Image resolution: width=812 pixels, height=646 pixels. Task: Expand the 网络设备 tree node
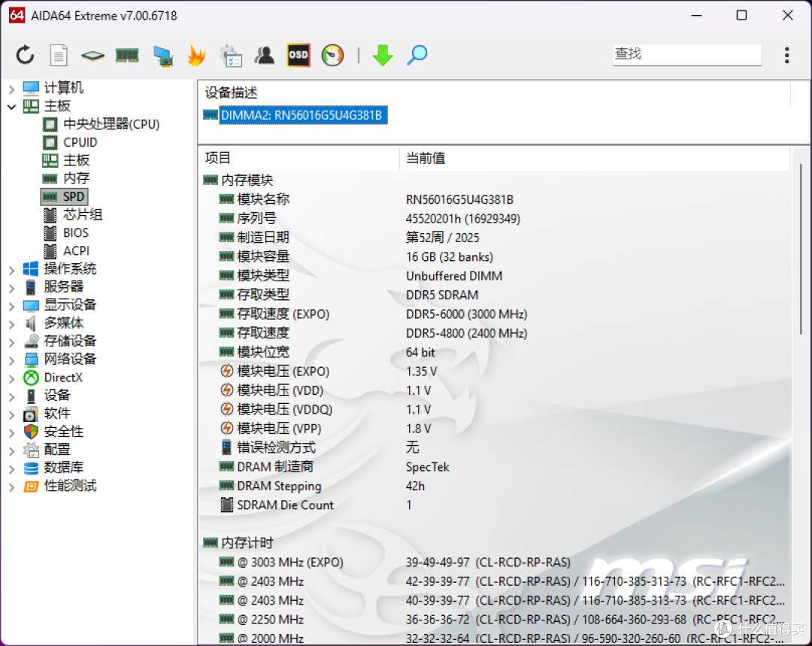12,360
